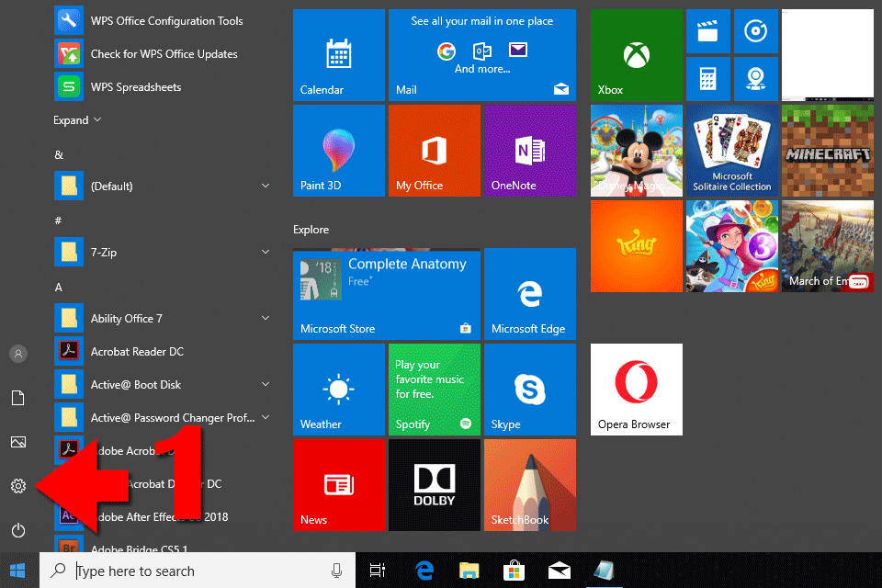Screen dimensions: 882x588
Task: Open the OneNote tile
Action: 529,151
